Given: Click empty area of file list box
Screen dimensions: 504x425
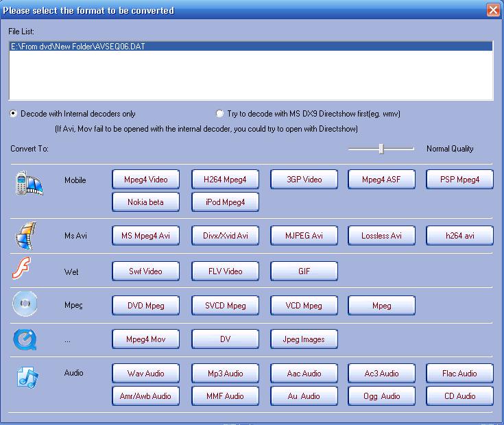Looking at the screenshot, I should [251, 75].
